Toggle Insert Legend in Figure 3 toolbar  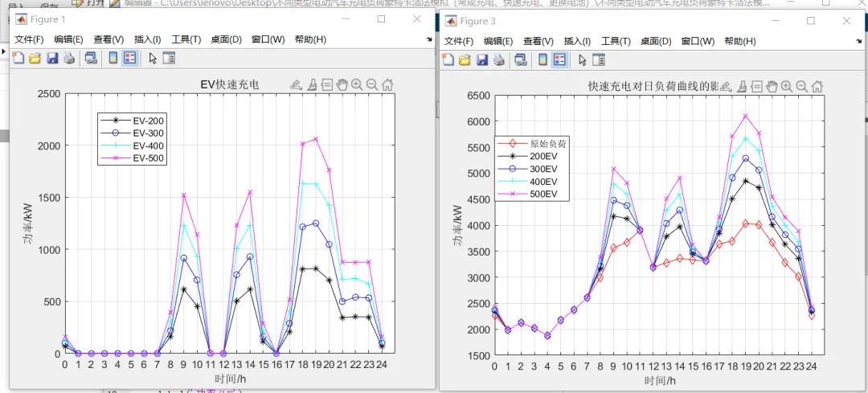pos(559,59)
